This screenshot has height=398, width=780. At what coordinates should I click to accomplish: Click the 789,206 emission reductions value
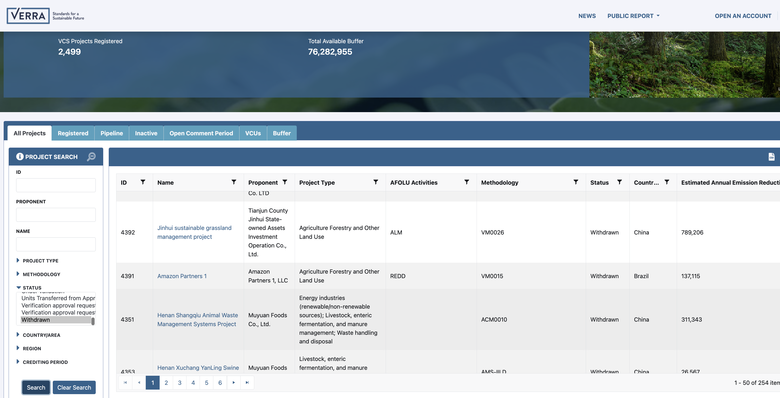click(692, 232)
